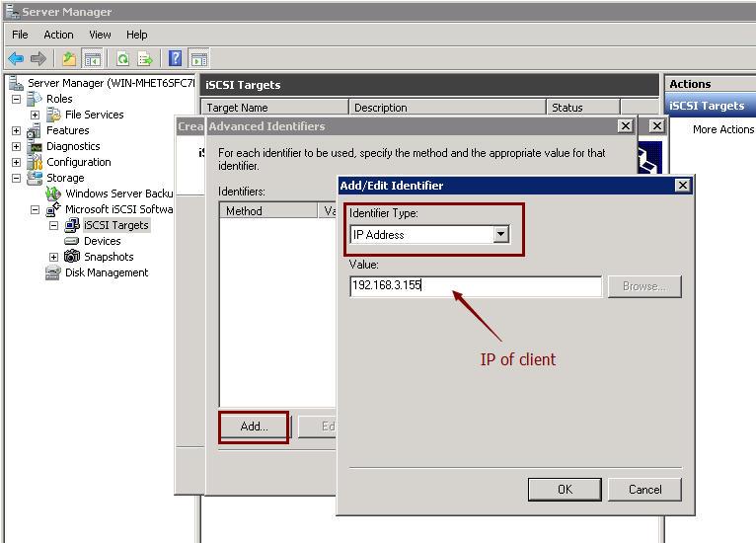Collapse the Storage tree node
756x543 pixels.
(x=17, y=178)
